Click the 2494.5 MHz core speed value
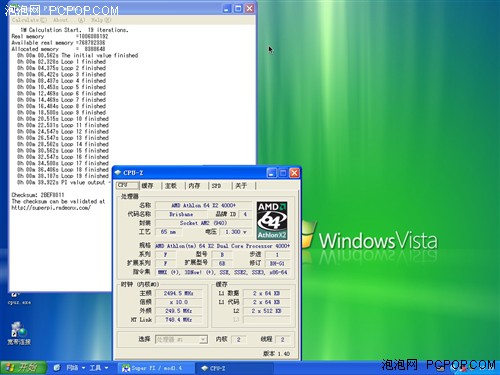This screenshot has height=375, width=500. click(x=178, y=293)
